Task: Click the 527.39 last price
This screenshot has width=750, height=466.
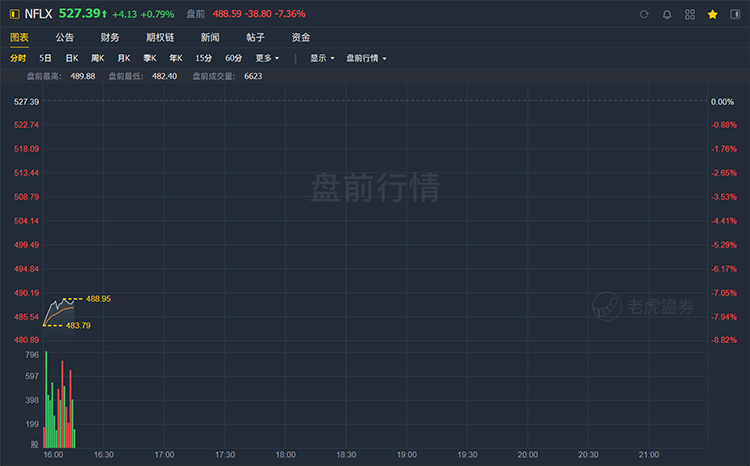Action: click(79, 13)
